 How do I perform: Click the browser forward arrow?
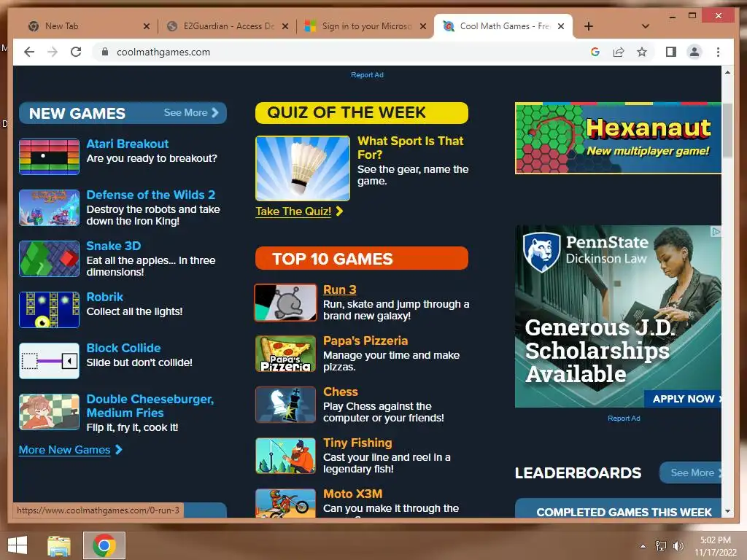pyautogui.click(x=53, y=52)
